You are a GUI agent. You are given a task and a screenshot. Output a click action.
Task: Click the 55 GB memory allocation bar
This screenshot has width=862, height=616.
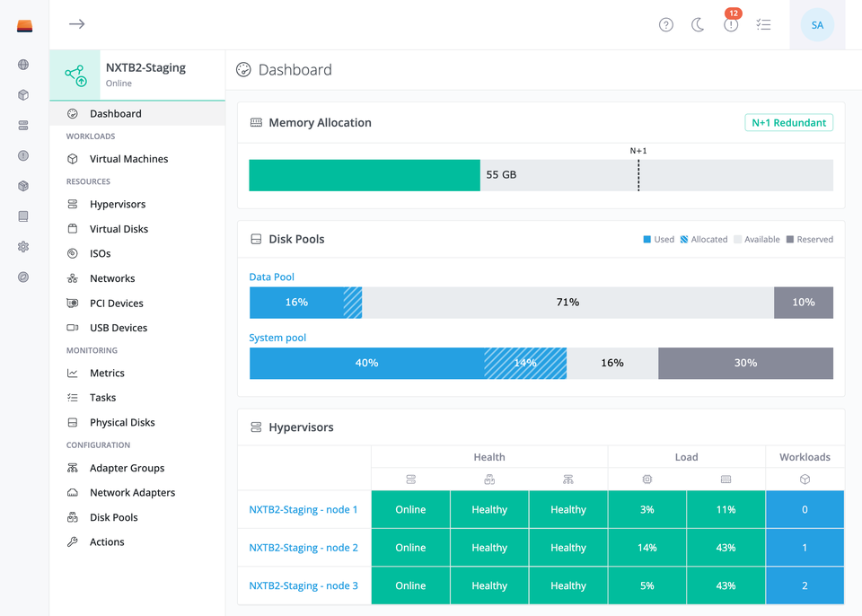coord(541,175)
